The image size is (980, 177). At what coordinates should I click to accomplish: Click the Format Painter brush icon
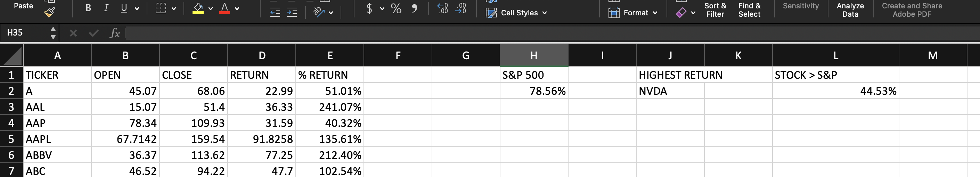(x=49, y=12)
